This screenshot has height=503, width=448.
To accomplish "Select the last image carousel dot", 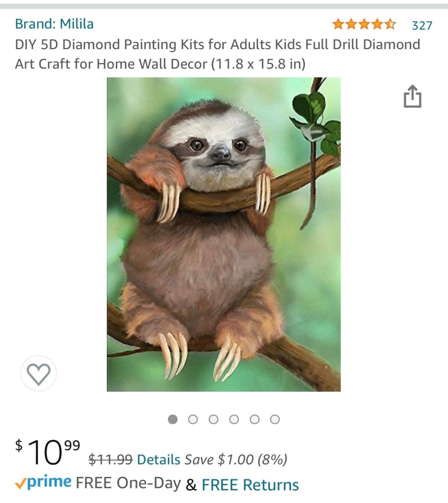I will tap(275, 419).
